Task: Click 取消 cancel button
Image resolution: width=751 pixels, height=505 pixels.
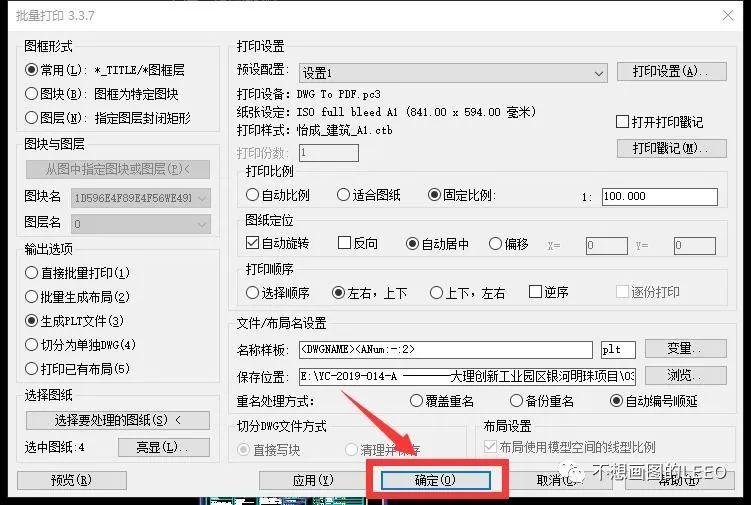Action: click(x=557, y=480)
